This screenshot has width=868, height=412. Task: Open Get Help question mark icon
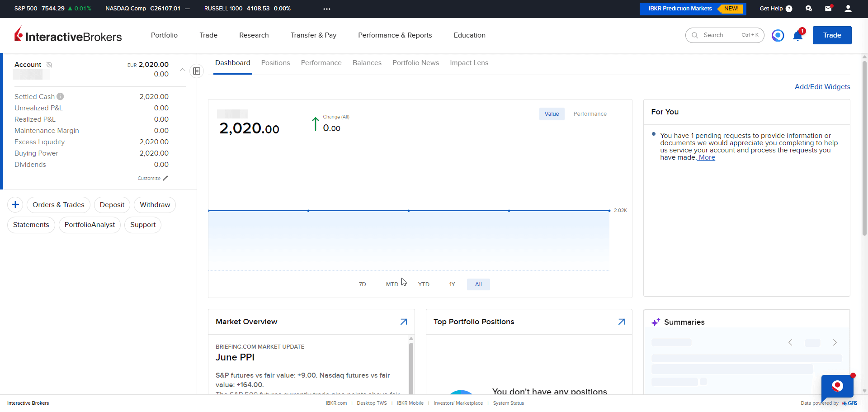(789, 9)
